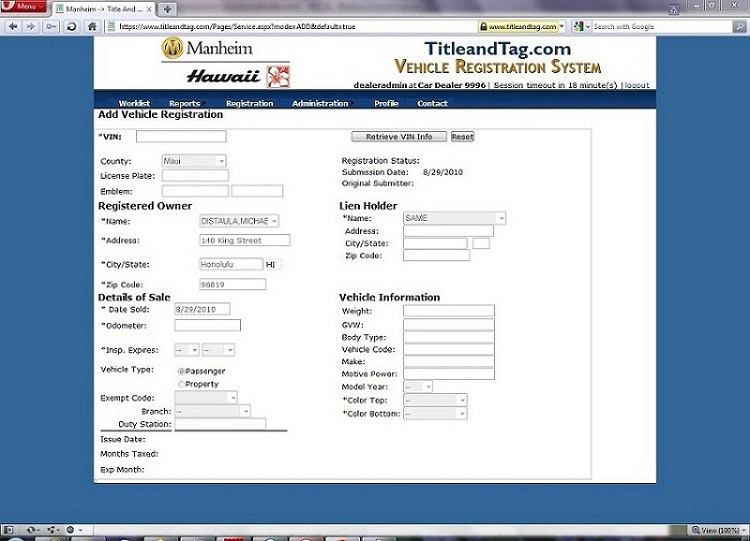Click the Motive Power input field
Viewport: 750px width, 541px height.
click(x=449, y=374)
